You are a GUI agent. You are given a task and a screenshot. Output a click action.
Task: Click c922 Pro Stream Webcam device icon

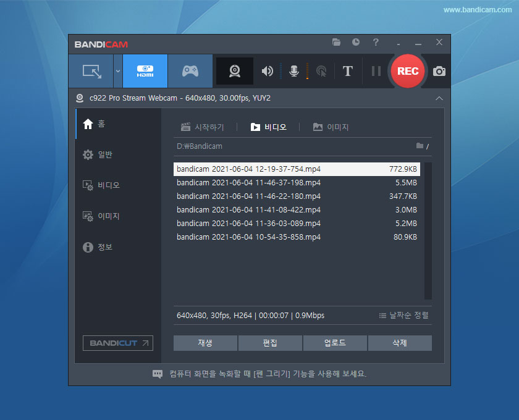[x=80, y=98]
